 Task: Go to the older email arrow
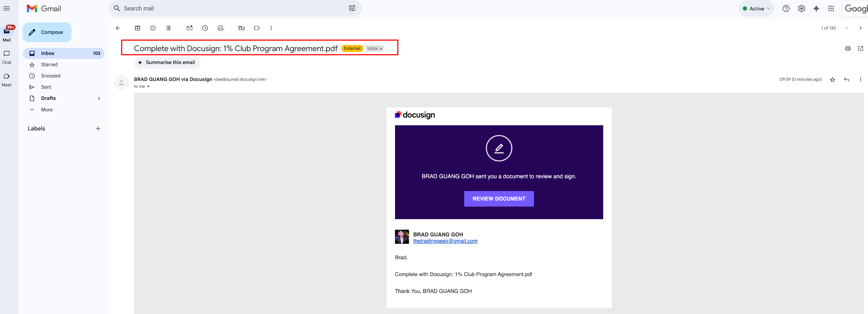861,28
